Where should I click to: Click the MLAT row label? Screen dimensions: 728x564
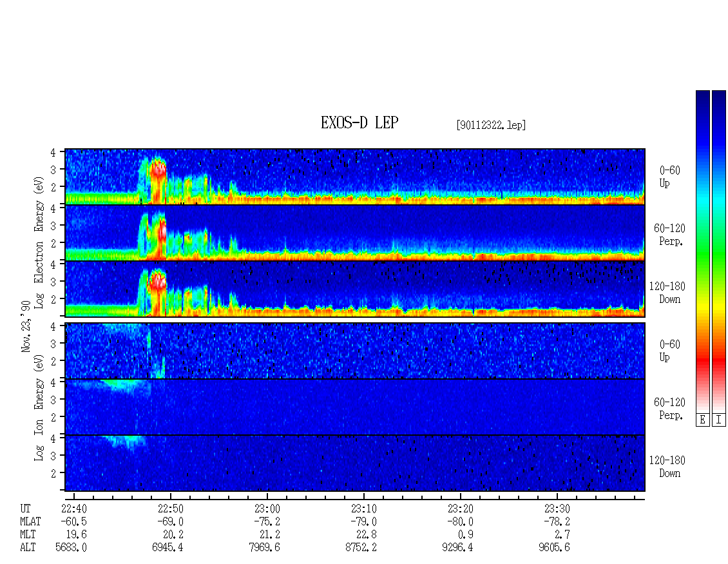tap(30, 521)
